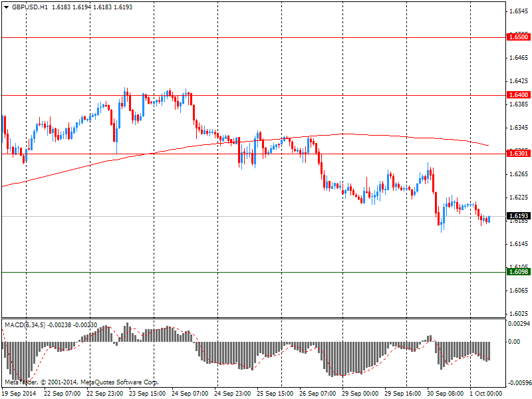This screenshot has height=399, width=532.
Task: Click the GBPUSD,H1 symbol title text
Action: point(29,7)
